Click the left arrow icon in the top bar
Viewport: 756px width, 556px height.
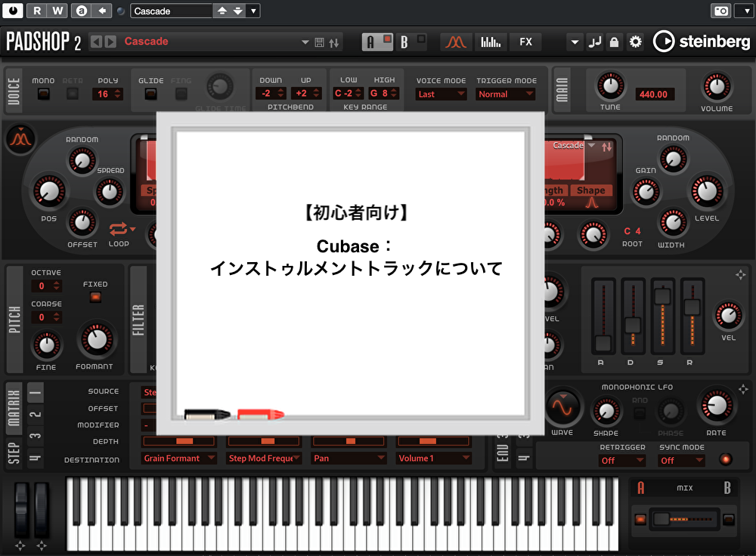click(x=102, y=11)
